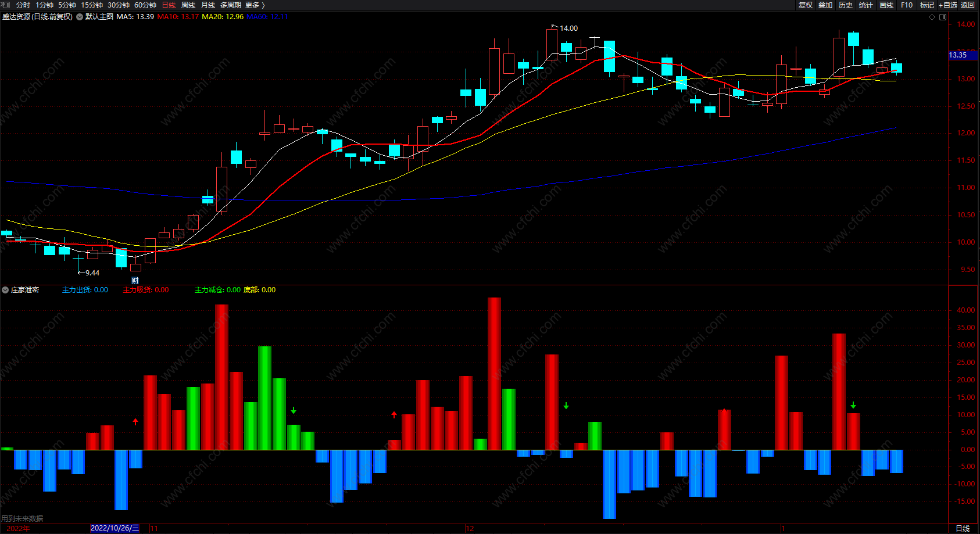Open the 庄家泄密 indicator dropdown arrow

[5, 290]
